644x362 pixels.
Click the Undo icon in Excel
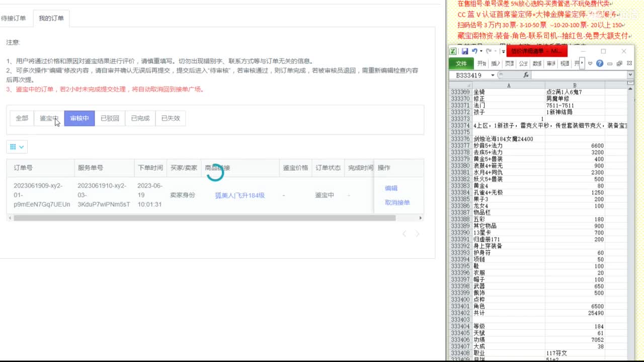474,51
